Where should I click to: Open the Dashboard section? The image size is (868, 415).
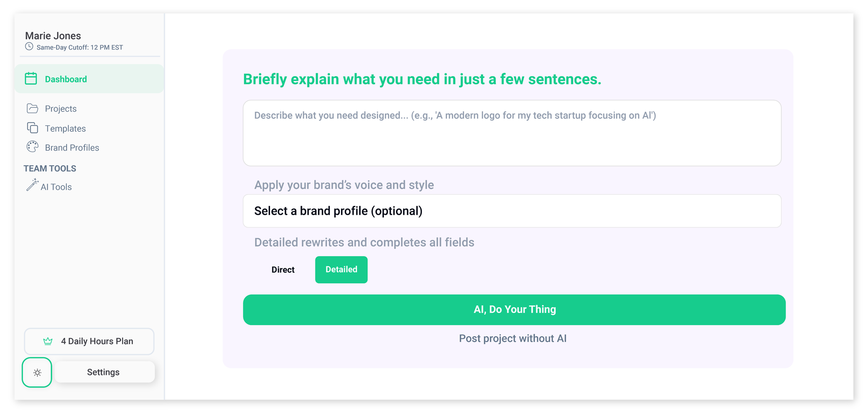click(x=66, y=79)
